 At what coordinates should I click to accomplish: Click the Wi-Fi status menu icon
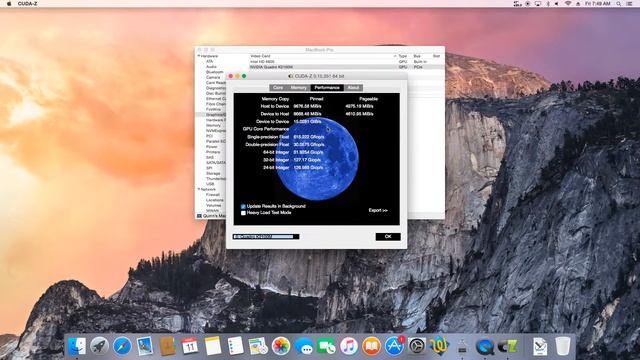(568, 4)
